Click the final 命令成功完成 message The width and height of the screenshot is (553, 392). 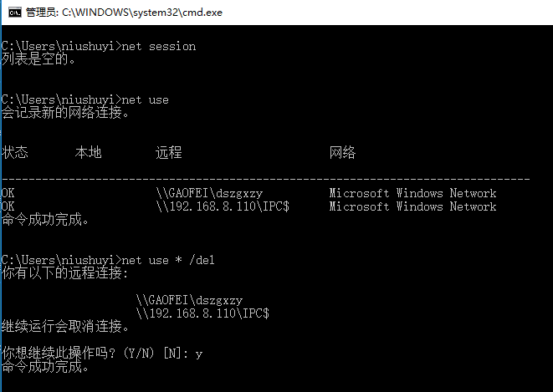pos(45,367)
